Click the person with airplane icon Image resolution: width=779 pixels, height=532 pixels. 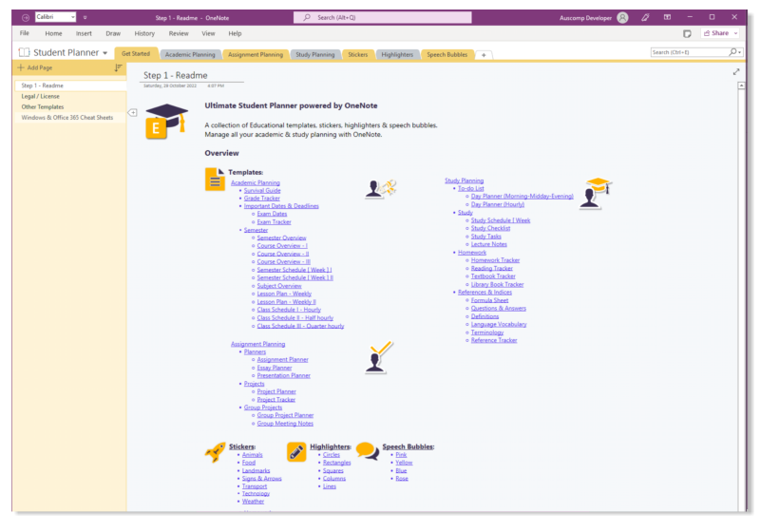381,189
